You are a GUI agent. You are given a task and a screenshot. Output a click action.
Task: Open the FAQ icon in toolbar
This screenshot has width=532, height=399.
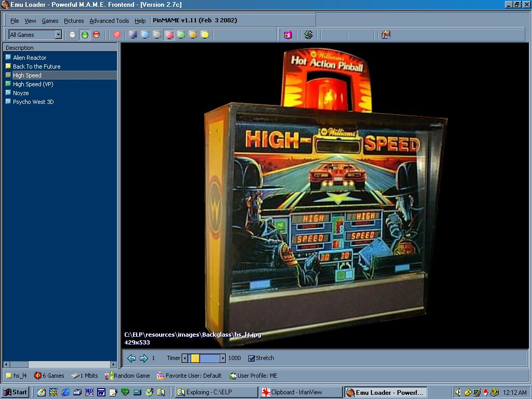point(386,35)
